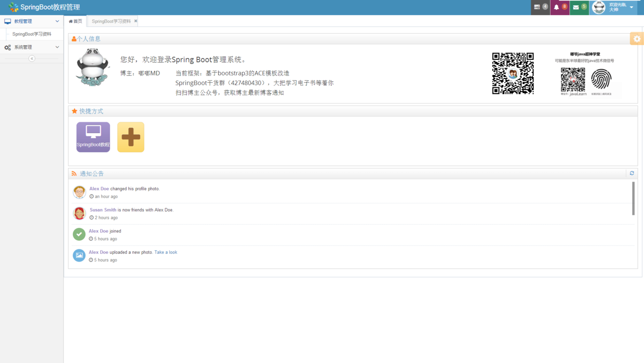
Task: Click the welcome text 您好，欢迎登录Spring Boot管理系统
Action: click(x=184, y=60)
